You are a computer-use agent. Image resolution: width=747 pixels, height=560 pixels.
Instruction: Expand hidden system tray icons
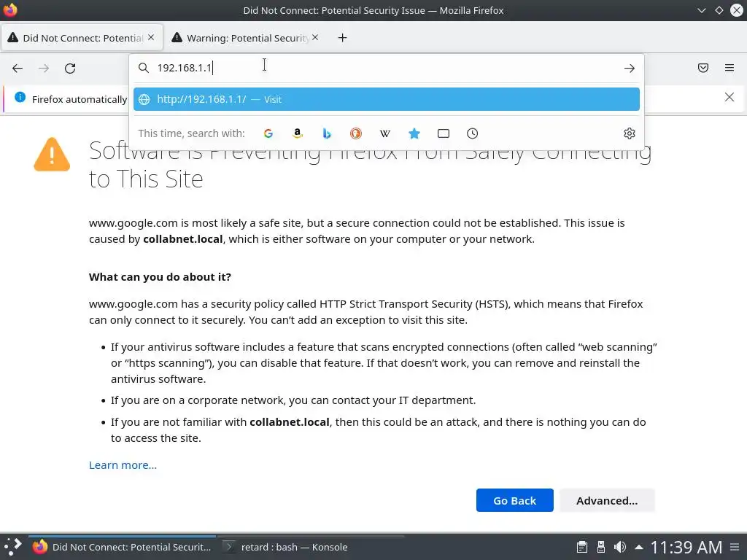(639, 547)
